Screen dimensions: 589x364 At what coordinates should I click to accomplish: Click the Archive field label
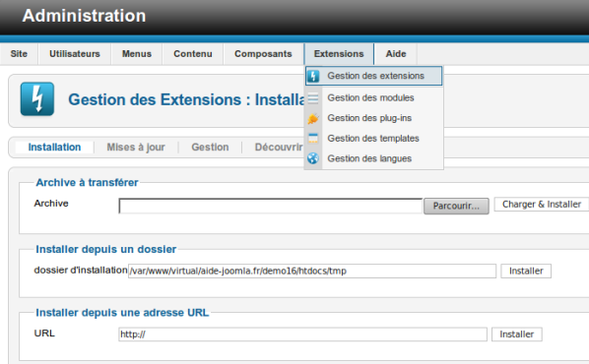point(51,204)
